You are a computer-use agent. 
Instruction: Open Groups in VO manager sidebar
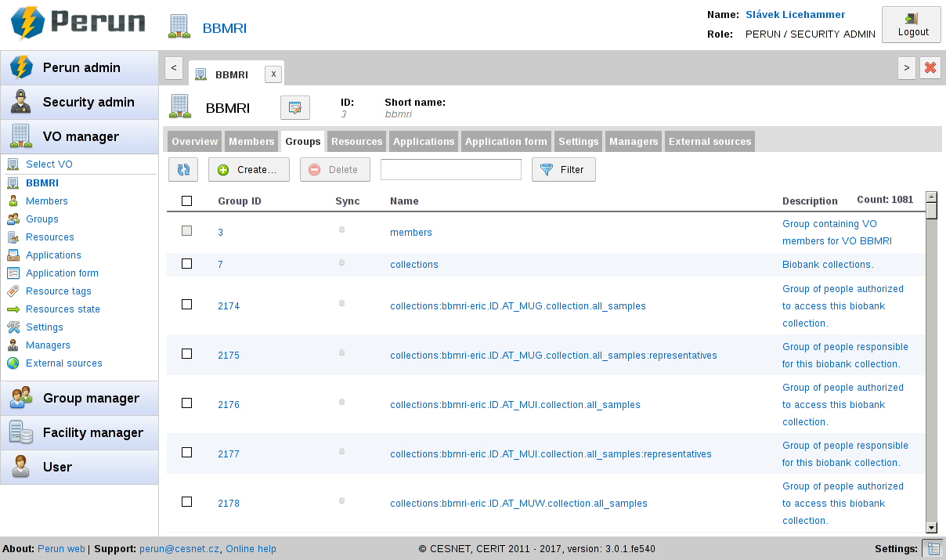coord(42,219)
